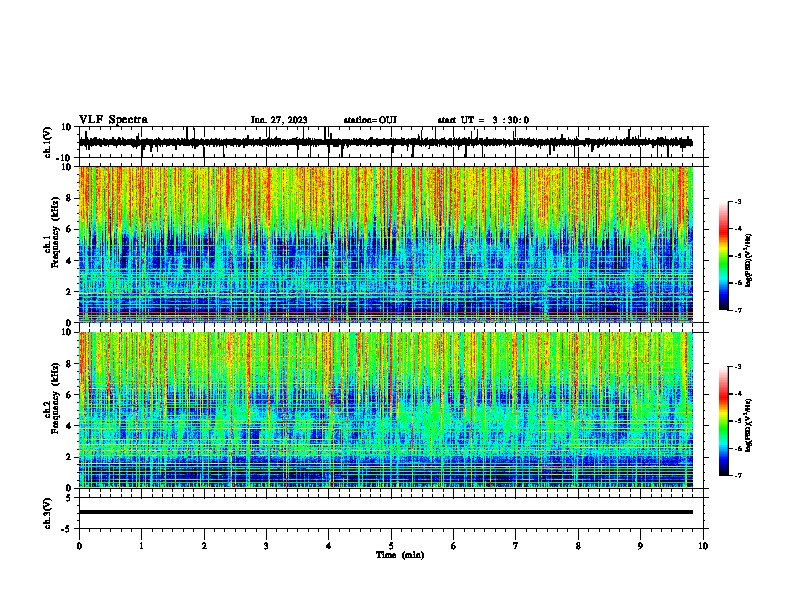Click time axis tick label "0" minutes
This screenshot has height=612, width=792.
coord(79,546)
